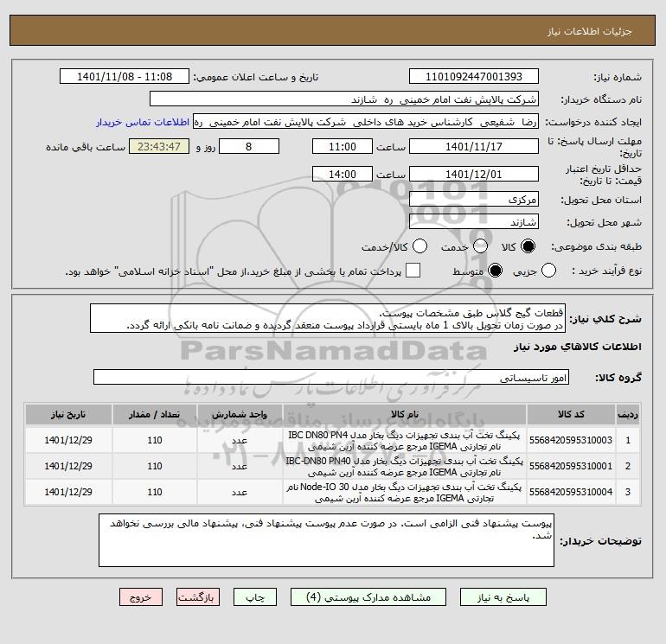This screenshot has height=644, width=666.
Task: Click the IBC-DN80 PN40 product name
Action: 405,467
